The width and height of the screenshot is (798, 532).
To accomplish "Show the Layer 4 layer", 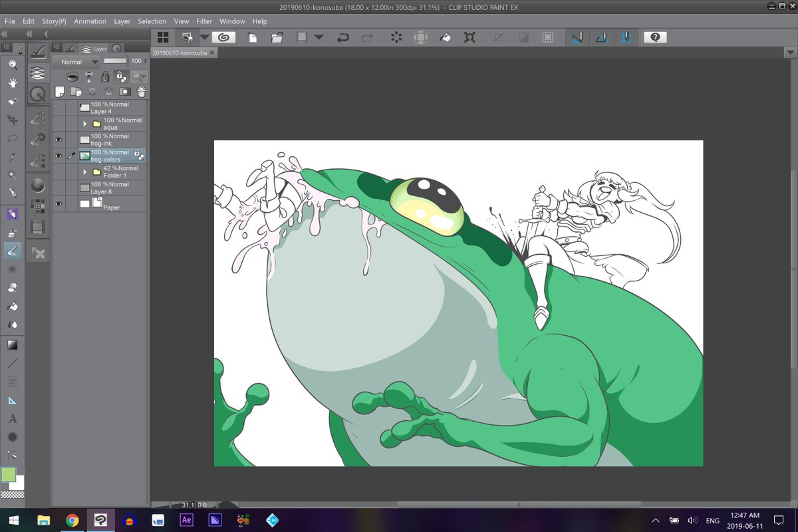I will click(59, 108).
